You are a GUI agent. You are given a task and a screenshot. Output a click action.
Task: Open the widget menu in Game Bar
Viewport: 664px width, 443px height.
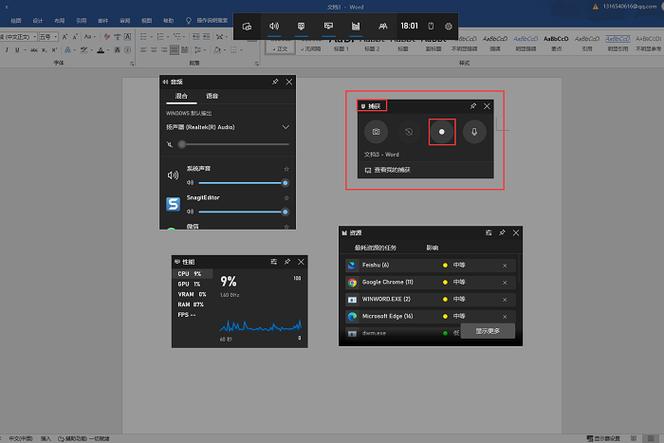[x=247, y=25]
